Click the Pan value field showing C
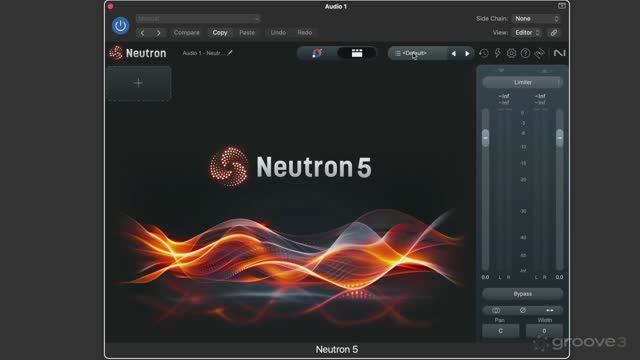This screenshot has width=640, height=360. [501, 331]
